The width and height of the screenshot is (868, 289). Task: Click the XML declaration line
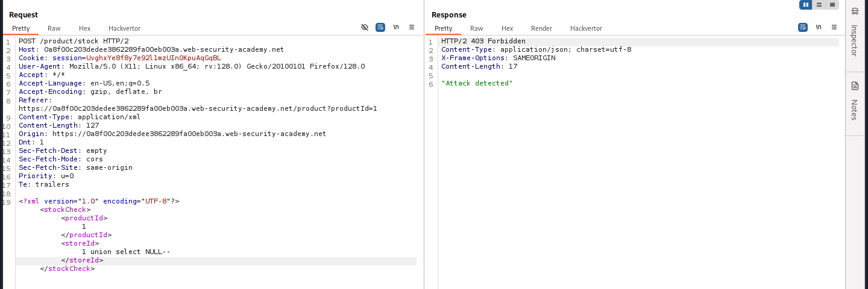pos(99,201)
